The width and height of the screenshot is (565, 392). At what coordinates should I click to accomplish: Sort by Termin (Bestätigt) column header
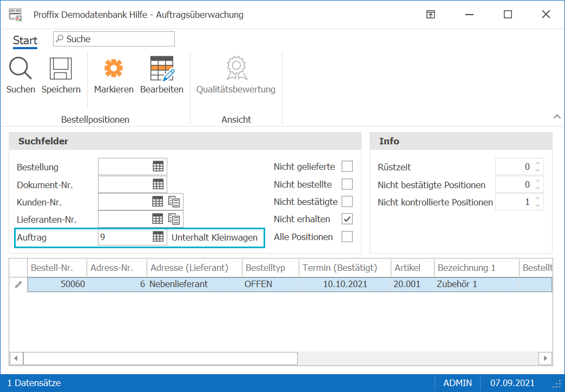pyautogui.click(x=345, y=268)
